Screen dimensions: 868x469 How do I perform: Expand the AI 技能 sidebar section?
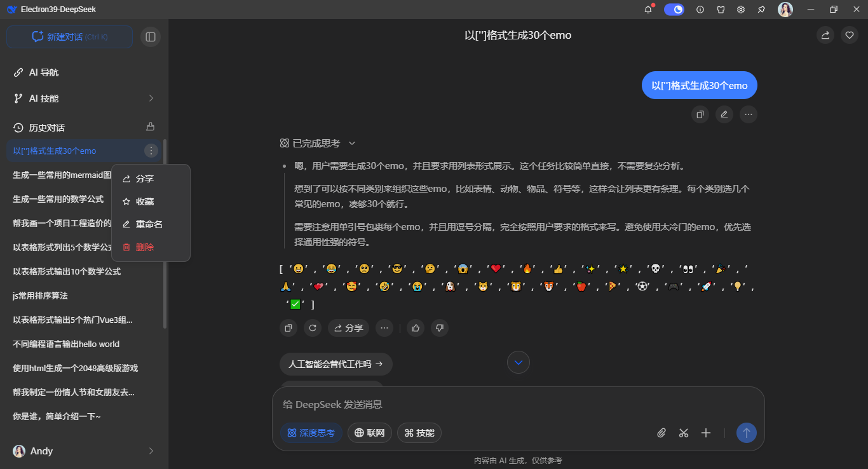151,99
